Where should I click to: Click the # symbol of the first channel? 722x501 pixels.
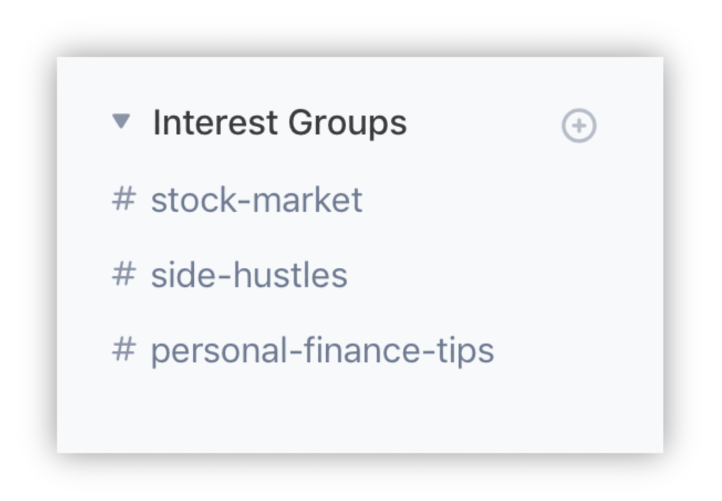coord(123,199)
